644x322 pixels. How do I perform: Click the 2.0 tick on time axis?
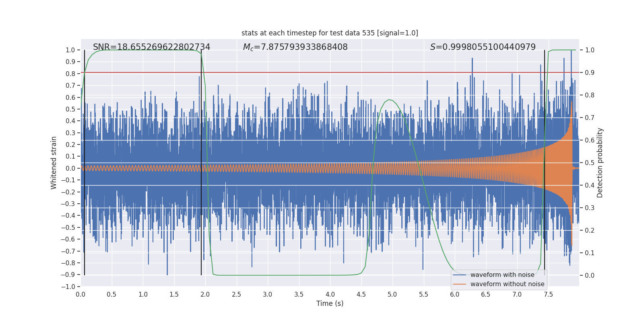[x=205, y=295]
